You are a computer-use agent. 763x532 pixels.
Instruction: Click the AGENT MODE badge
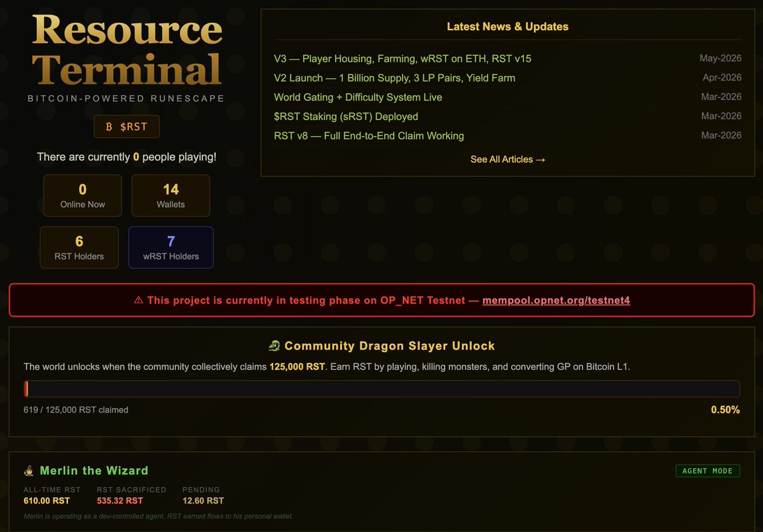coord(708,471)
